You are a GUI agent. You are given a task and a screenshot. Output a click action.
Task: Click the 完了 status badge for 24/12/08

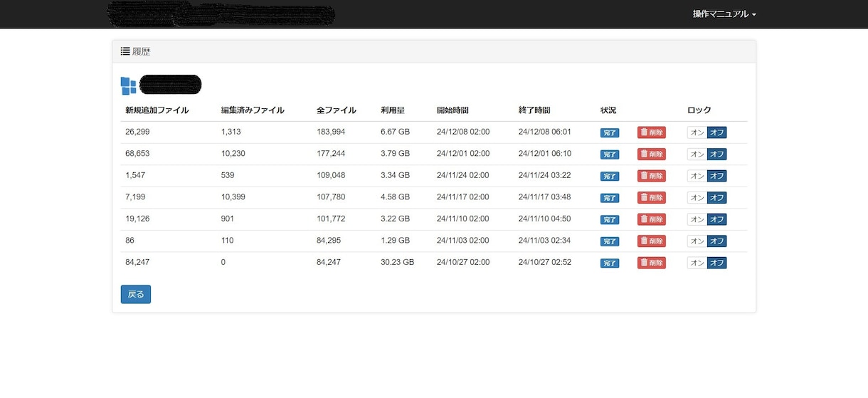pyautogui.click(x=610, y=133)
